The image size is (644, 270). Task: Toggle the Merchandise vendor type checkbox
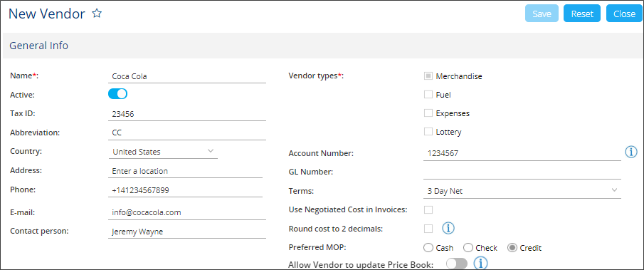428,76
